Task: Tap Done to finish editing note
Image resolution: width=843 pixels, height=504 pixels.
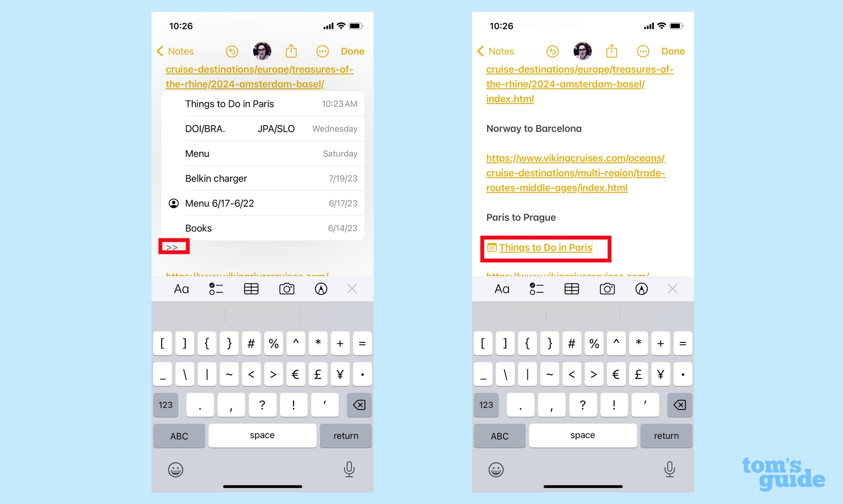Action: click(x=674, y=50)
